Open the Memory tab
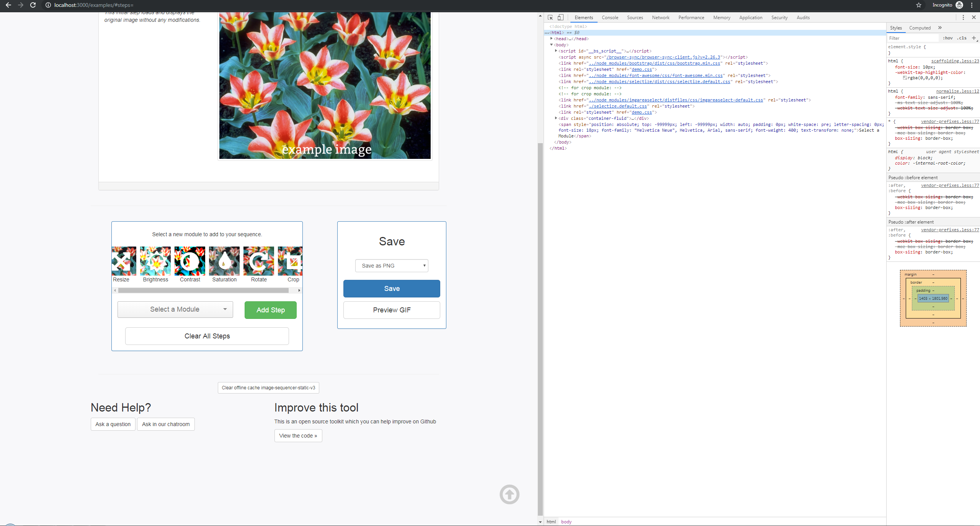Viewport: 980px width, 526px height. (x=722, y=18)
